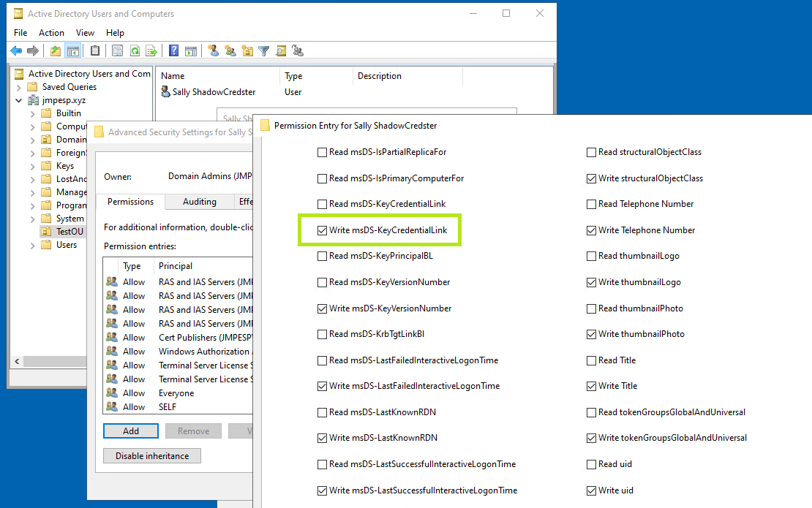Open Help with the blue question mark icon
Screen dimensions: 812x508
[x=174, y=50]
